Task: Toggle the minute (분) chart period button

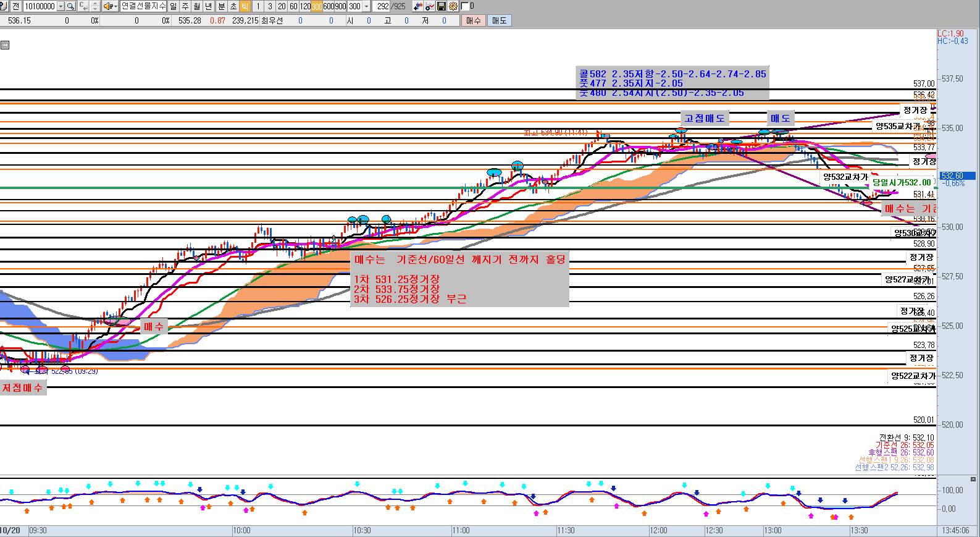Action: coord(221,6)
